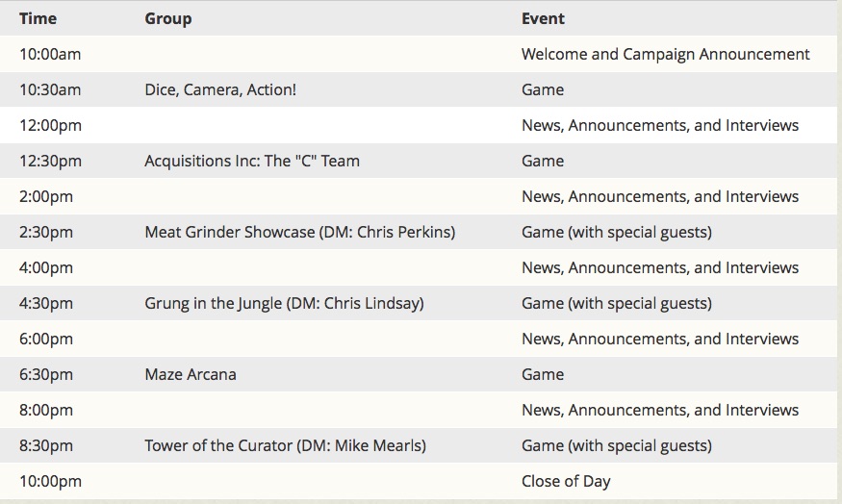Select Game (with special guests) at 2:30pm
The image size is (842, 504).
click(617, 233)
